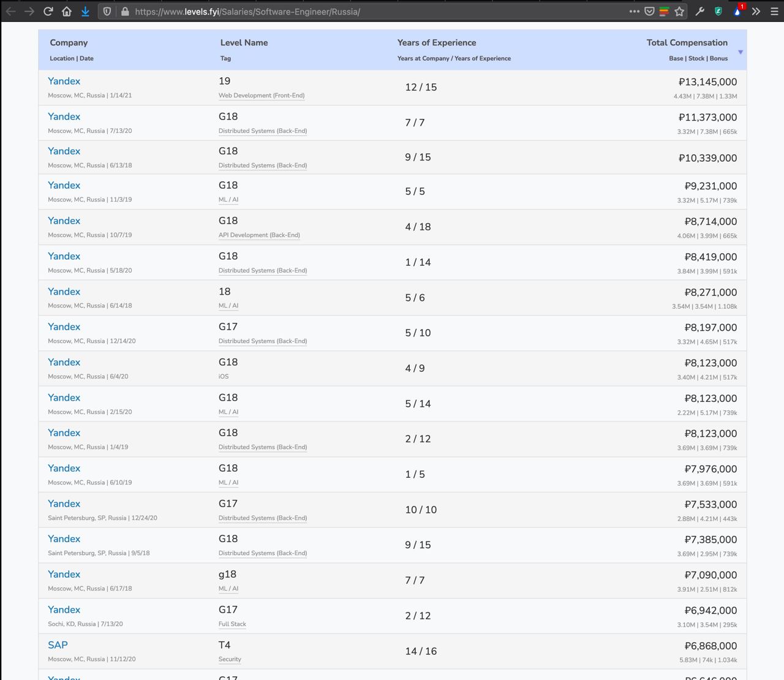Select compensation ₽7,976,000
The height and width of the screenshot is (680, 784).
(710, 469)
